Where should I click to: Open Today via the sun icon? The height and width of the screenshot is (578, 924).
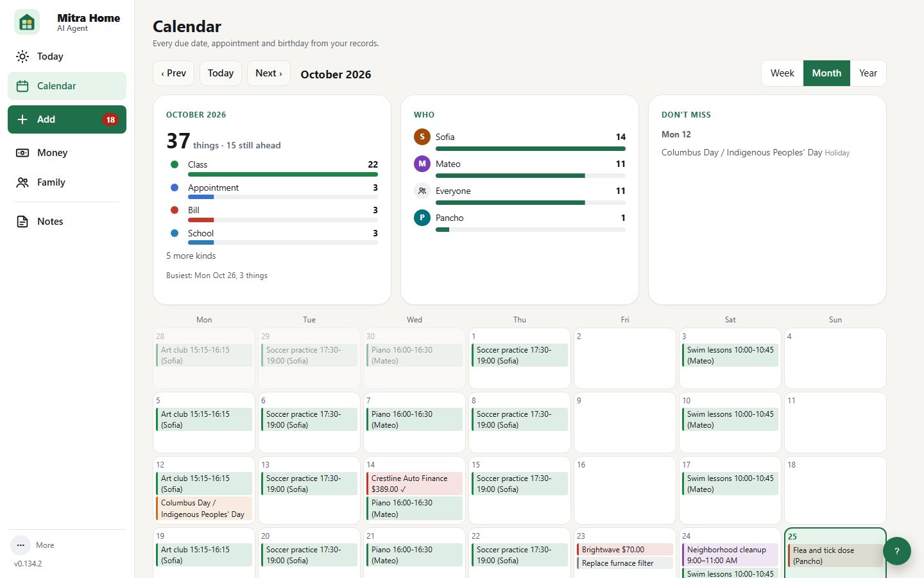click(x=22, y=57)
